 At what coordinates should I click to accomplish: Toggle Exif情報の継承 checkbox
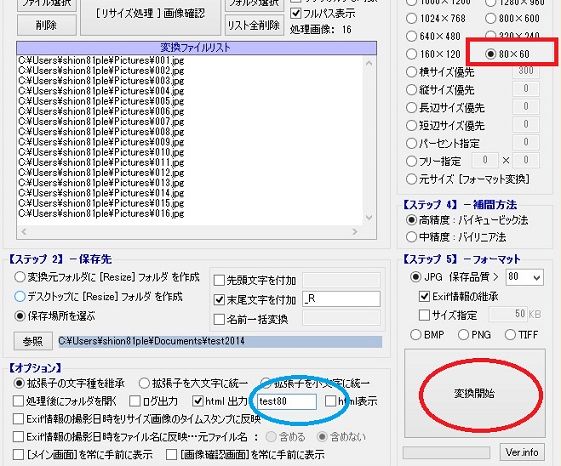(x=424, y=296)
